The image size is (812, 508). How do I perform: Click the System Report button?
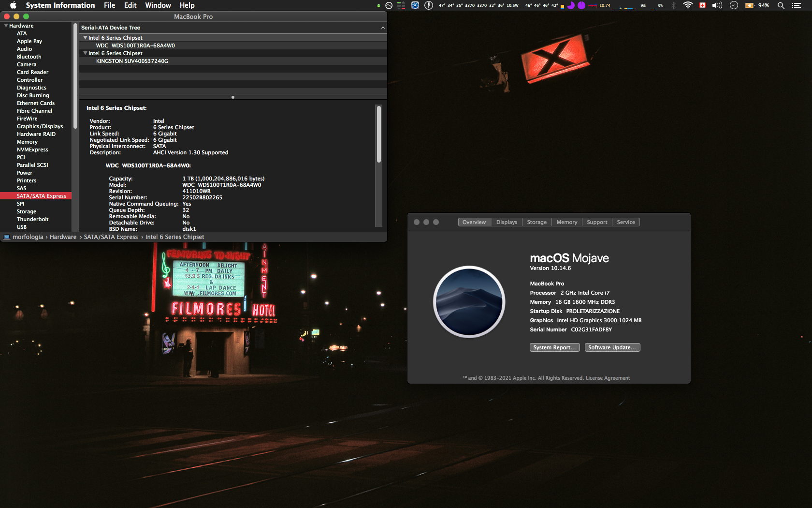click(x=554, y=347)
